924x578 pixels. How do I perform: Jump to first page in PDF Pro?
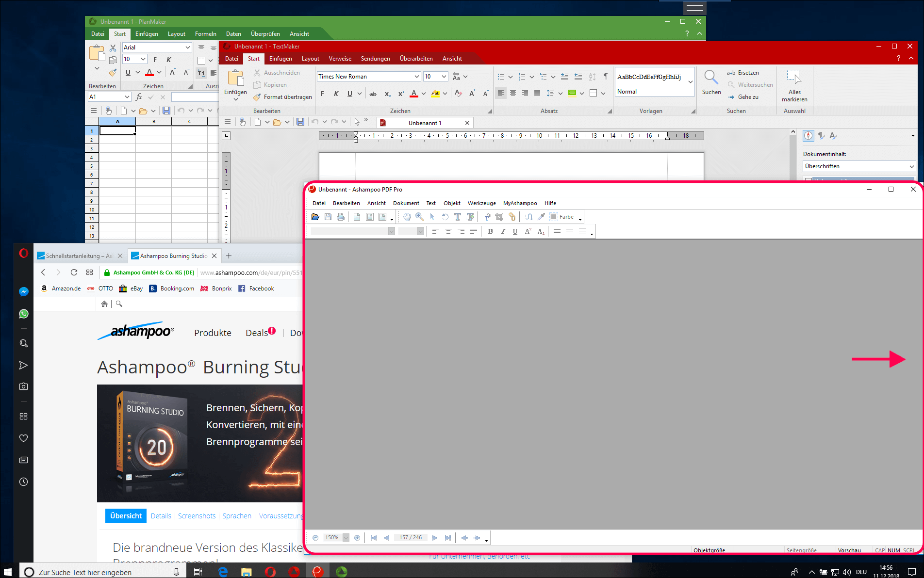tap(374, 538)
